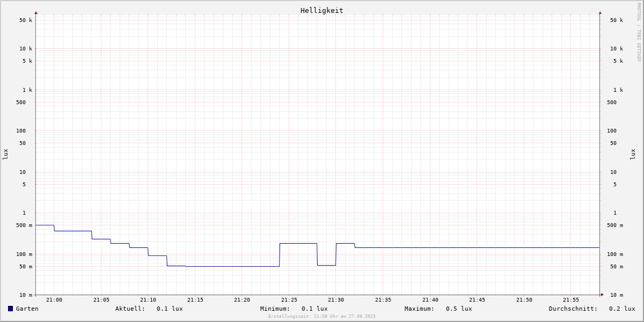This screenshot has width=644, height=322.
Task: Select the Maximum value "0.5 lux"
Action: tap(459, 309)
